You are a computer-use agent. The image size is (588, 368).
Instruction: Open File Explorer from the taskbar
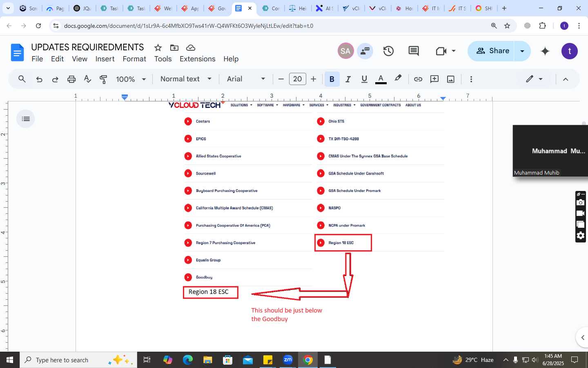(x=208, y=360)
